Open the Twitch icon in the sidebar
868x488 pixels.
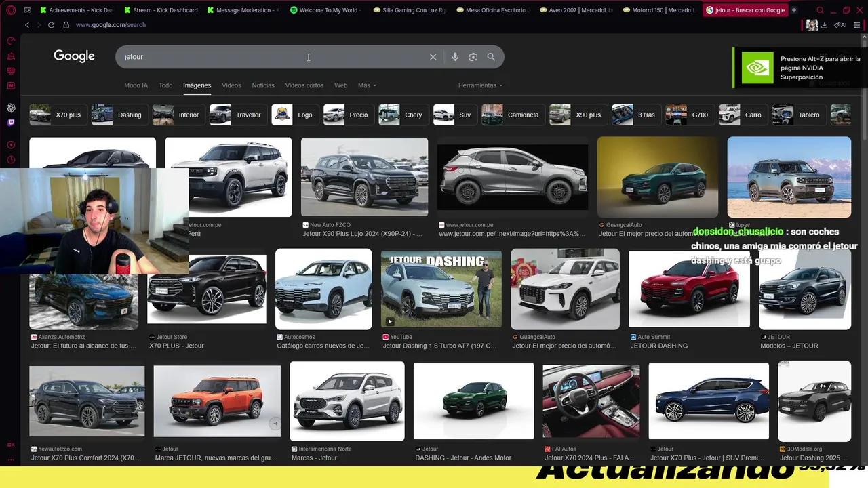point(11,123)
